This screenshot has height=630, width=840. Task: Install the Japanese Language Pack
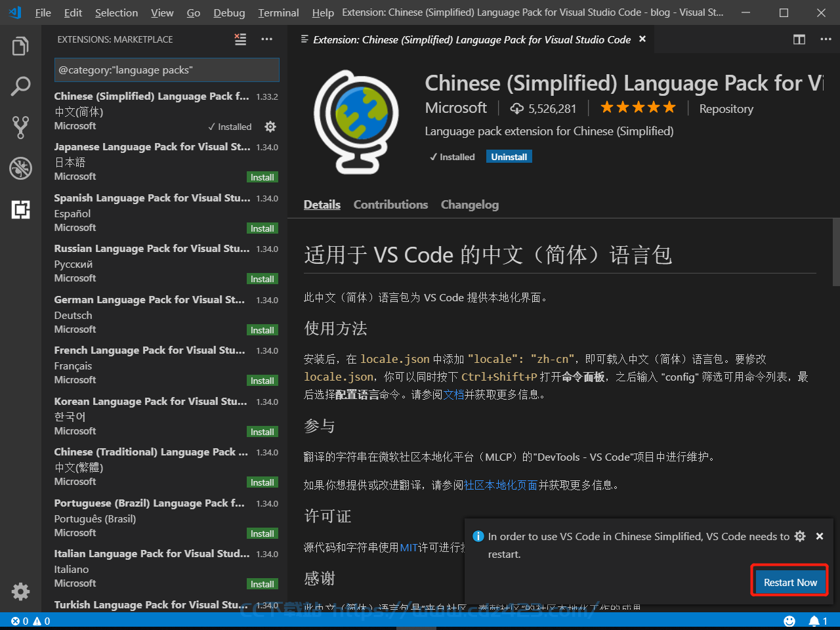(x=262, y=178)
